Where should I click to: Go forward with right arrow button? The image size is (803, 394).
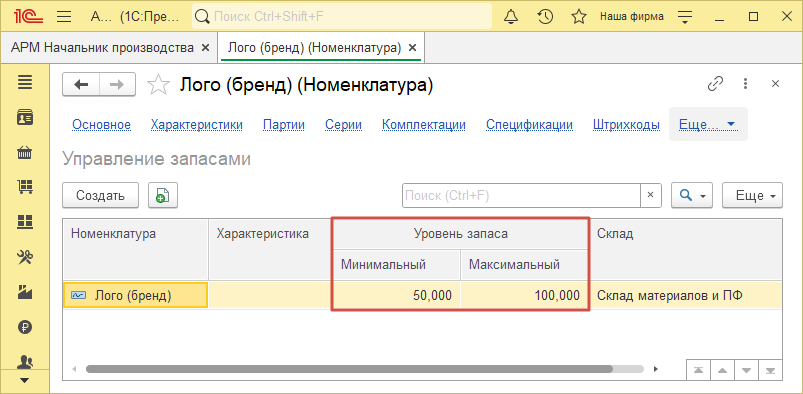117,85
